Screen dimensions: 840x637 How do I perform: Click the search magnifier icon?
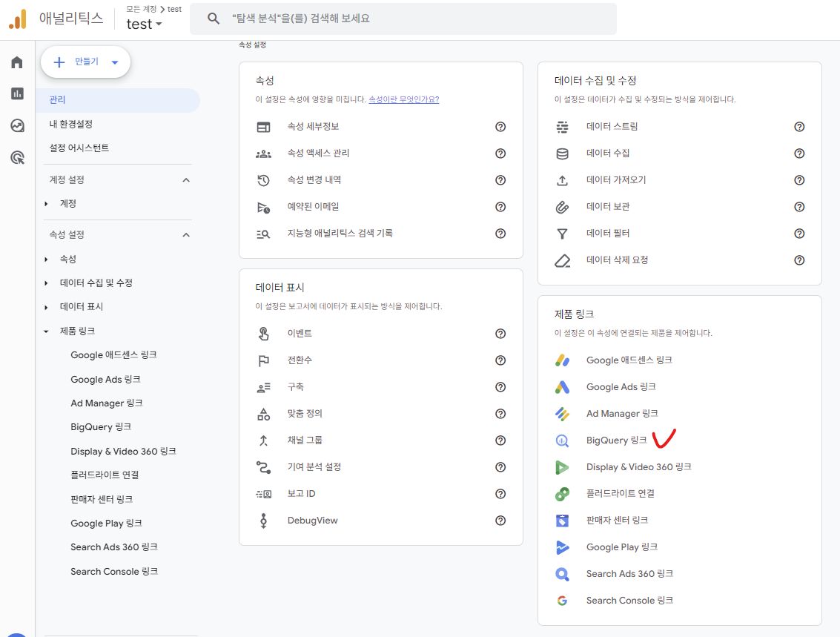coord(214,19)
